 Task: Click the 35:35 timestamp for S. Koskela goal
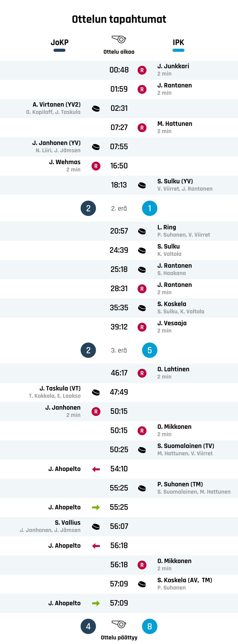point(119,308)
